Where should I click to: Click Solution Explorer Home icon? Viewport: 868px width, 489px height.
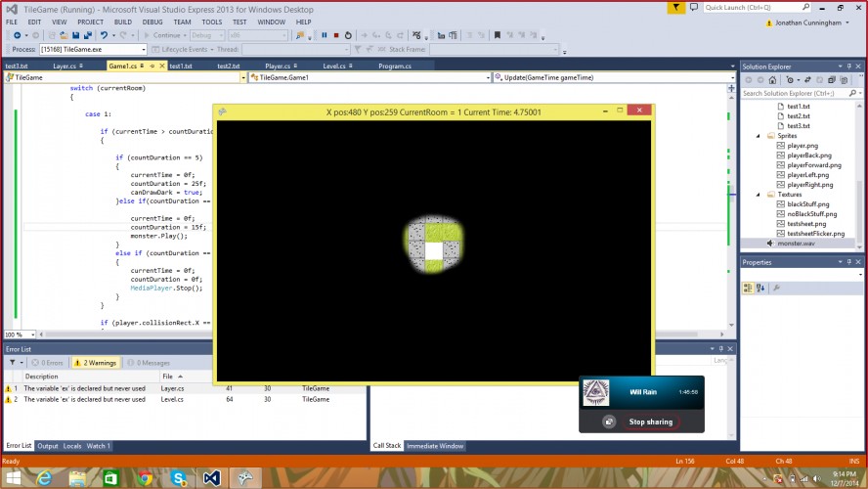tap(773, 80)
